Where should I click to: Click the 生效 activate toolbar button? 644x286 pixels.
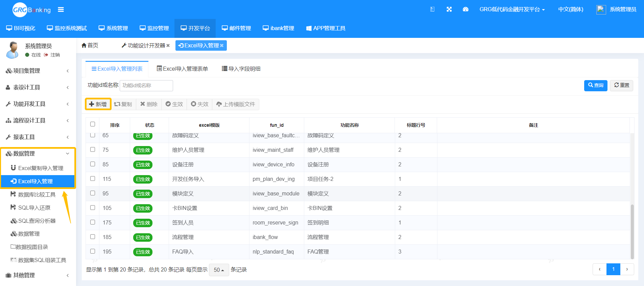(174, 104)
